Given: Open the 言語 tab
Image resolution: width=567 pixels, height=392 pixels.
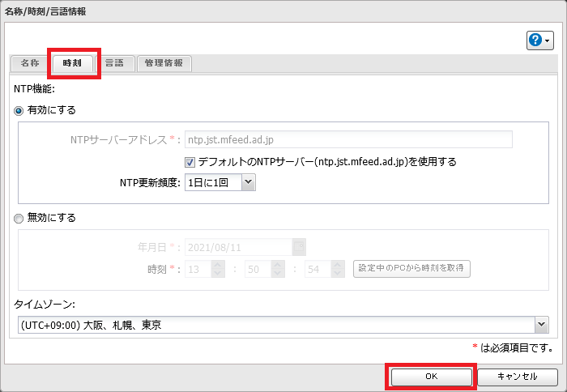Looking at the screenshot, I should pos(114,64).
